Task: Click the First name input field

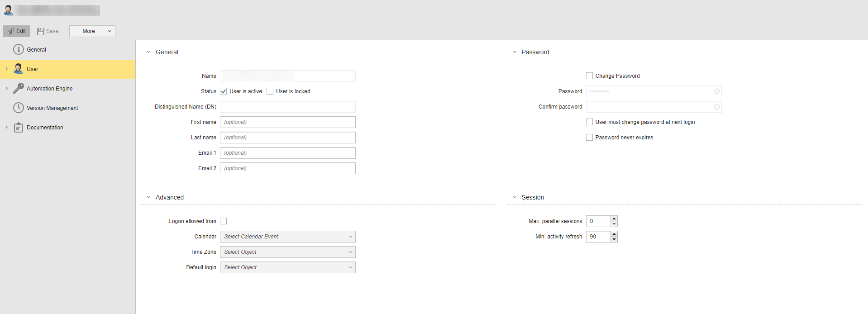Action: point(288,122)
